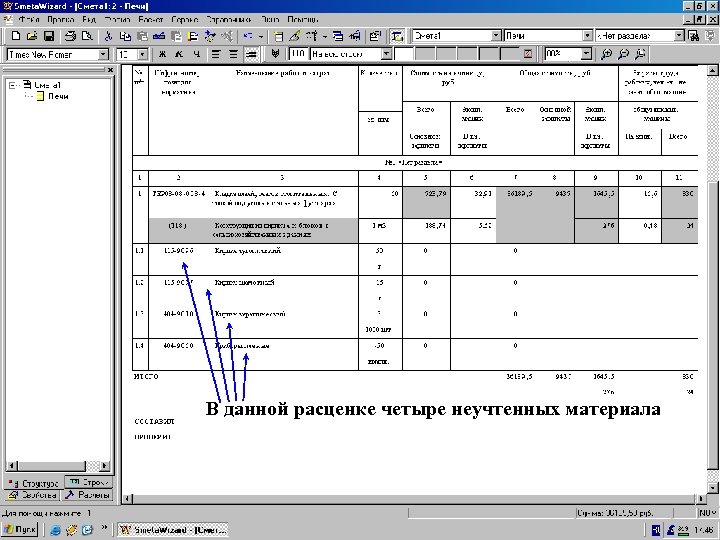720x540 pixels.
Task: Toggle the pressed justify alignment button
Action: 251,54
